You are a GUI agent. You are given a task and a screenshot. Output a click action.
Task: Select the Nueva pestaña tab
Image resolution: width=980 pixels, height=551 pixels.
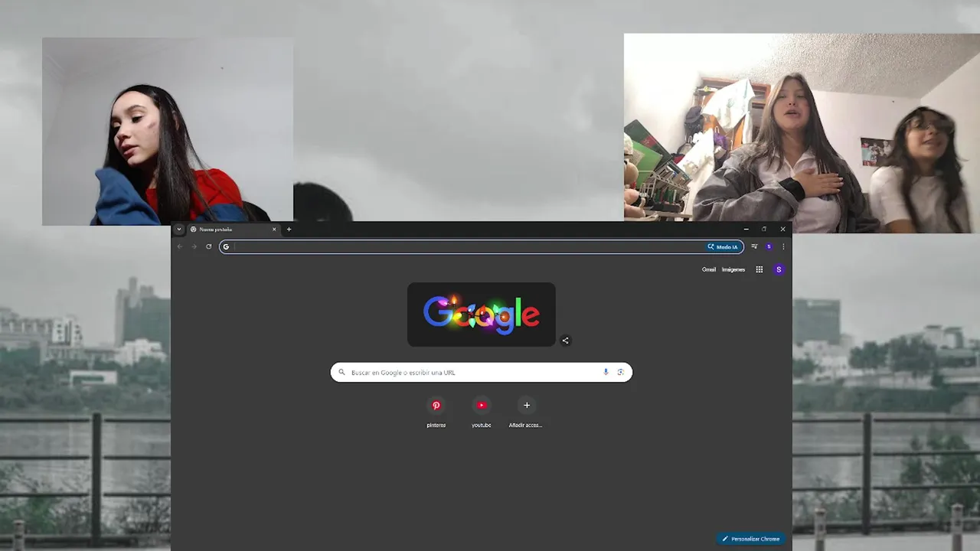pos(234,229)
